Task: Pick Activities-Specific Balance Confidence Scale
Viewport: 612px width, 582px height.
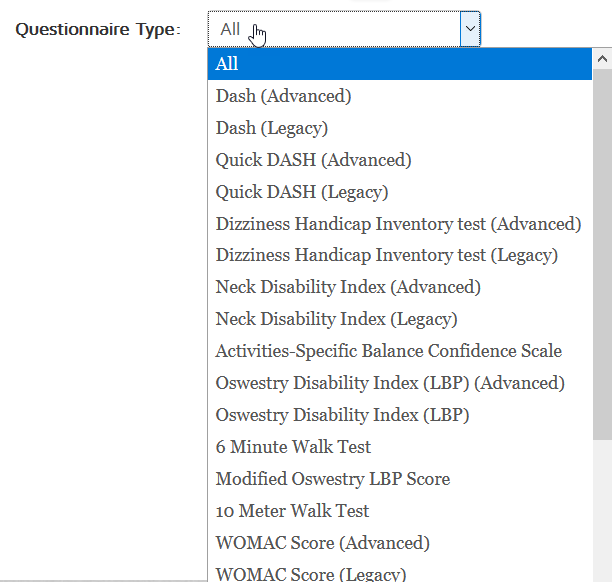Action: [x=388, y=351]
